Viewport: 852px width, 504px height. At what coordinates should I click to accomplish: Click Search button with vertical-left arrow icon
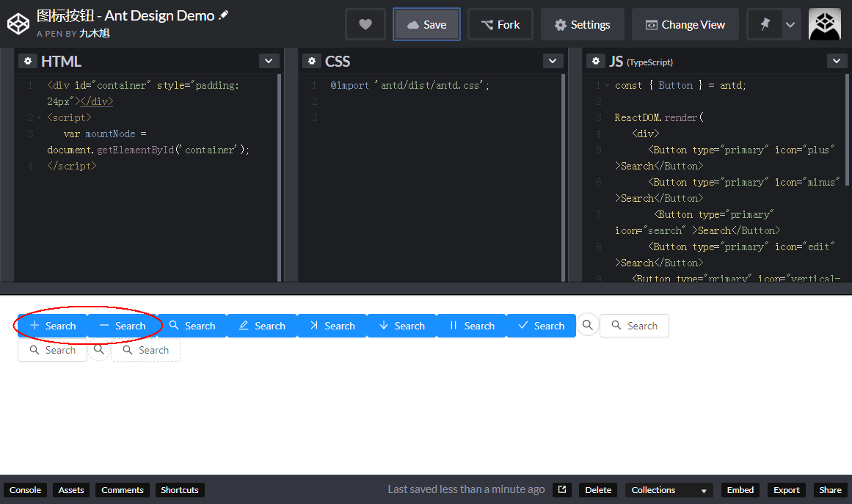(x=332, y=326)
